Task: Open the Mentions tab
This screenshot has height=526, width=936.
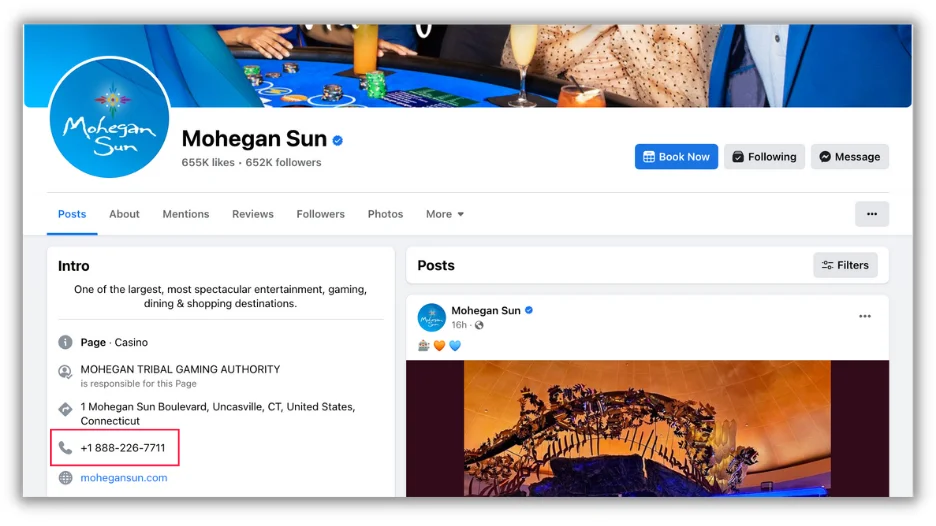Action: click(x=186, y=214)
